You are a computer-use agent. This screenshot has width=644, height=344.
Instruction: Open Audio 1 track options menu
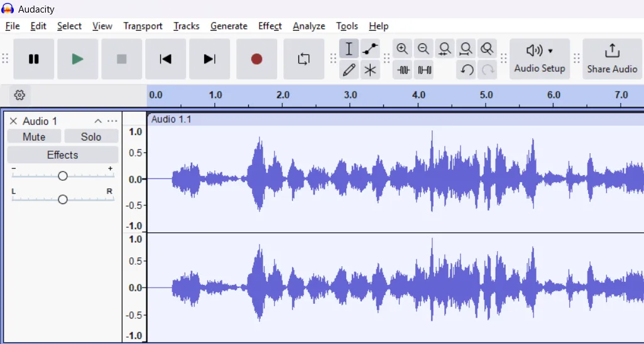coord(112,121)
